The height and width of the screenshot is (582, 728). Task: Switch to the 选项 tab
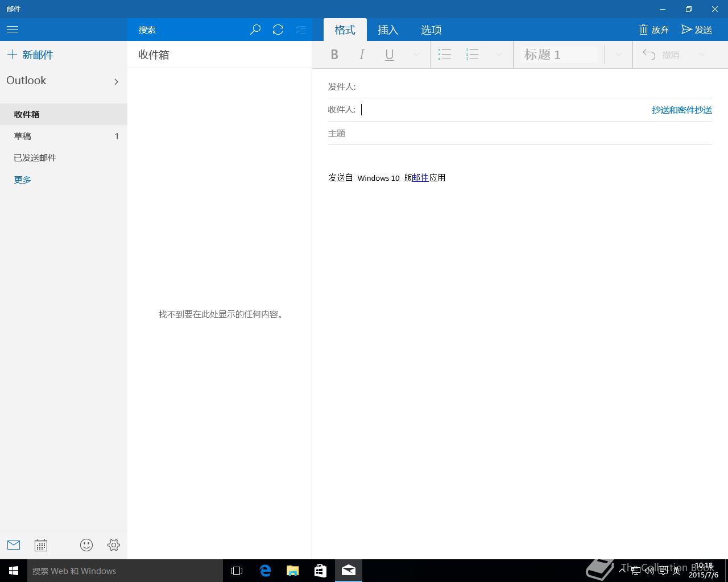coord(431,30)
